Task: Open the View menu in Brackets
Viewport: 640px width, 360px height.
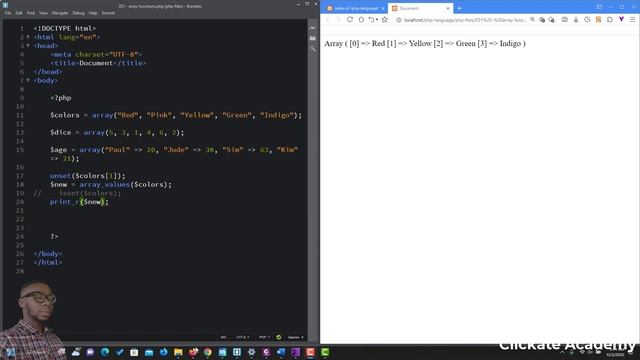Action: pos(43,13)
